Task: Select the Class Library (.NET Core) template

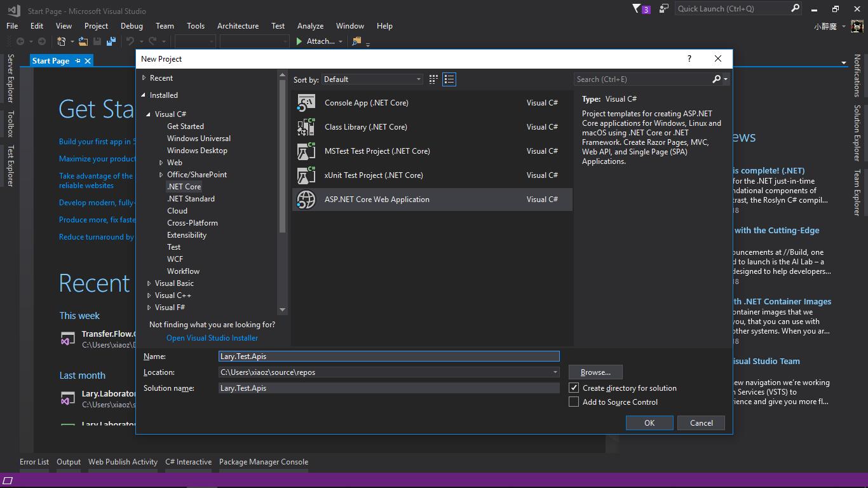Action: coord(432,127)
